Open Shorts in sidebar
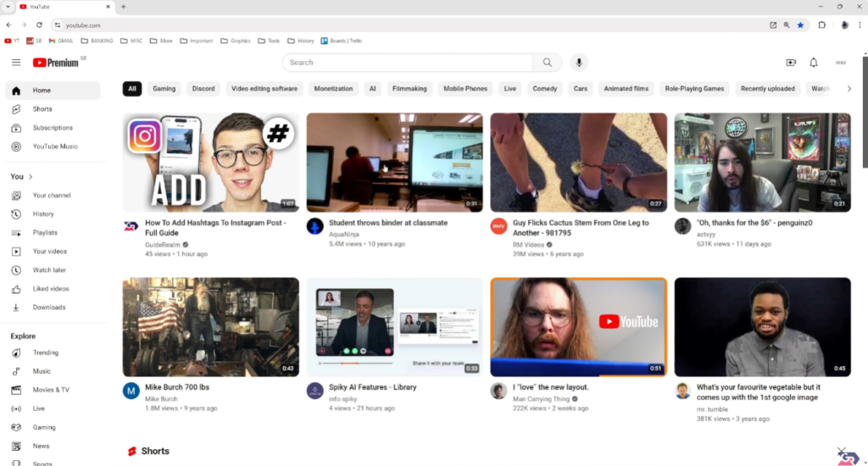Viewport: 868px width, 466px height. [53, 109]
